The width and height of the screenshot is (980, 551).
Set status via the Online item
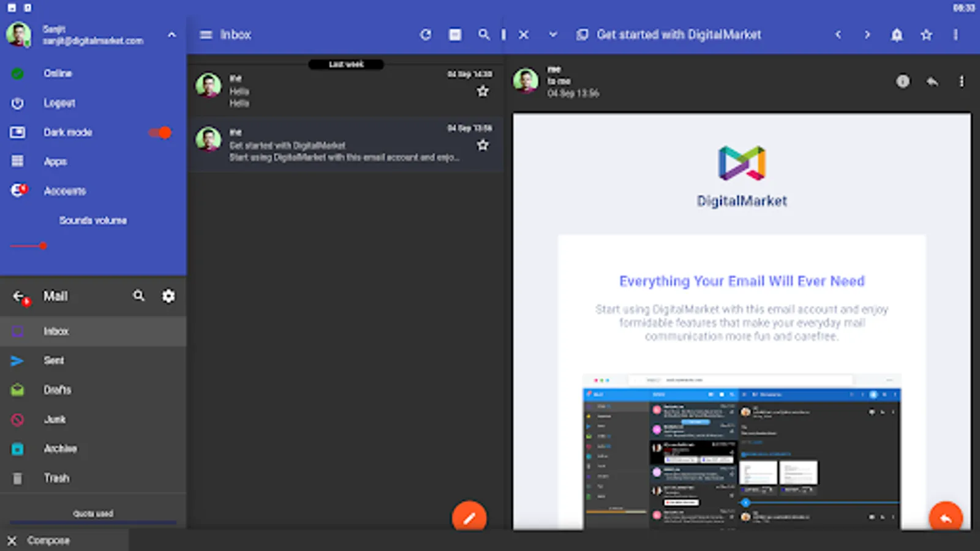tap(93, 73)
